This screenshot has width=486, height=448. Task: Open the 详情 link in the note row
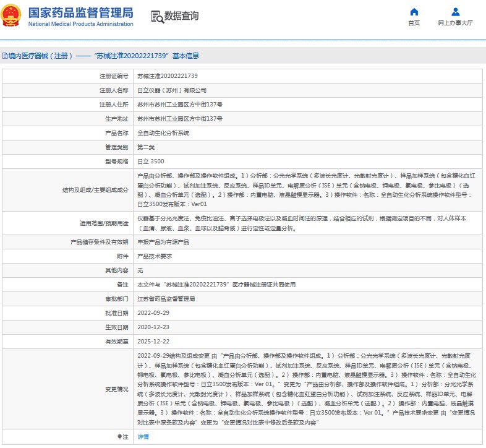click(143, 437)
